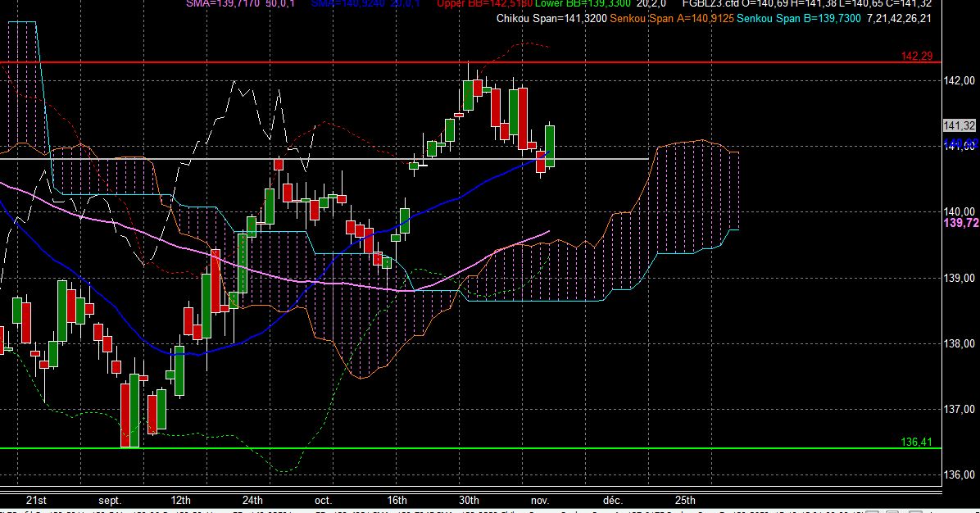Click the 138,00 price axis label

(x=960, y=343)
